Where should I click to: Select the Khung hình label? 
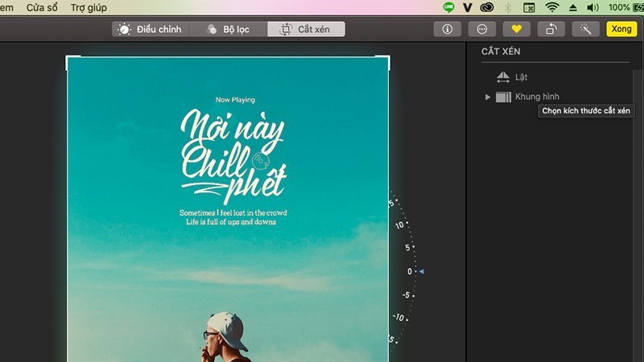click(x=537, y=97)
